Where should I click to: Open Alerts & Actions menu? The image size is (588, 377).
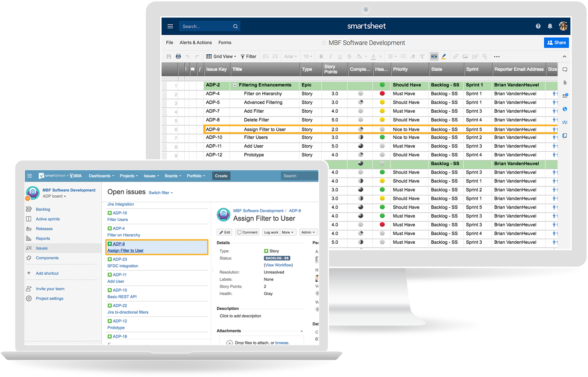coord(196,42)
